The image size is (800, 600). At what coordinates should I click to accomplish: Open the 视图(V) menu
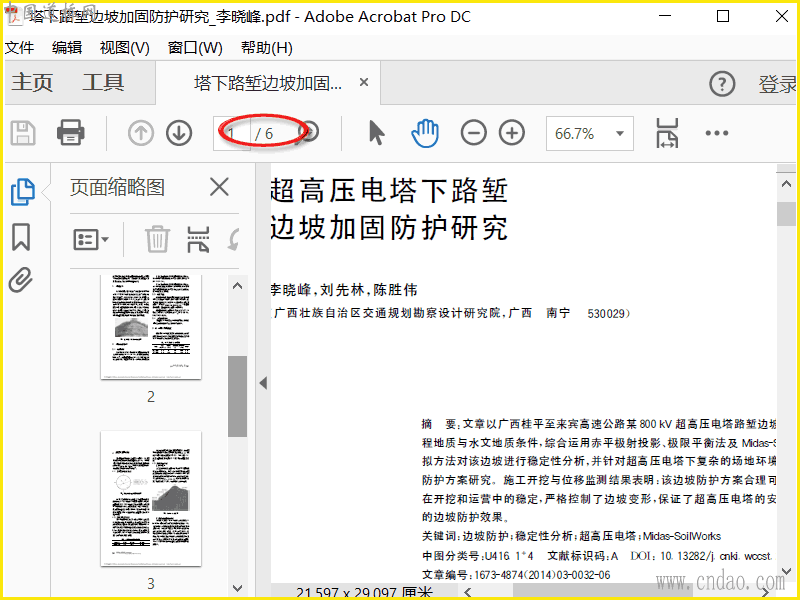tap(124, 48)
